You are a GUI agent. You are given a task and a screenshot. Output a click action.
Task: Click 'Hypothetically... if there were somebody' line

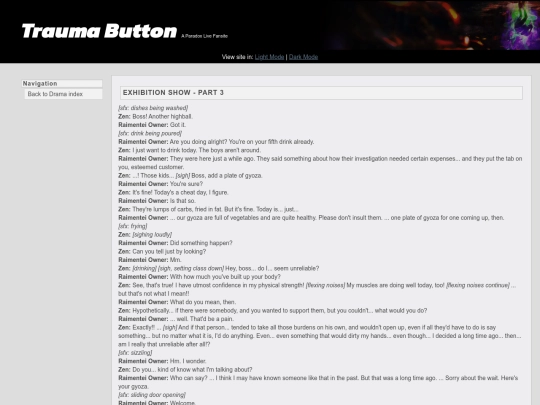272,311
